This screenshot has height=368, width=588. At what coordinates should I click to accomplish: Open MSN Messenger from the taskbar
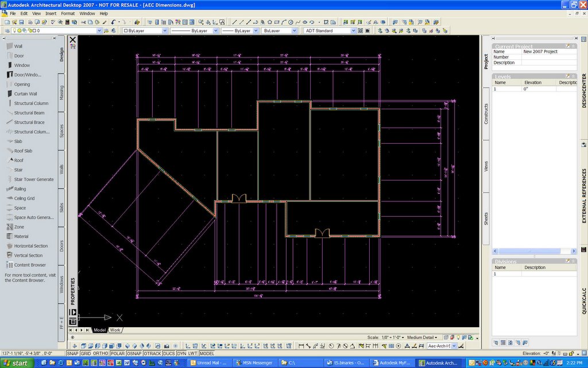coord(254,363)
